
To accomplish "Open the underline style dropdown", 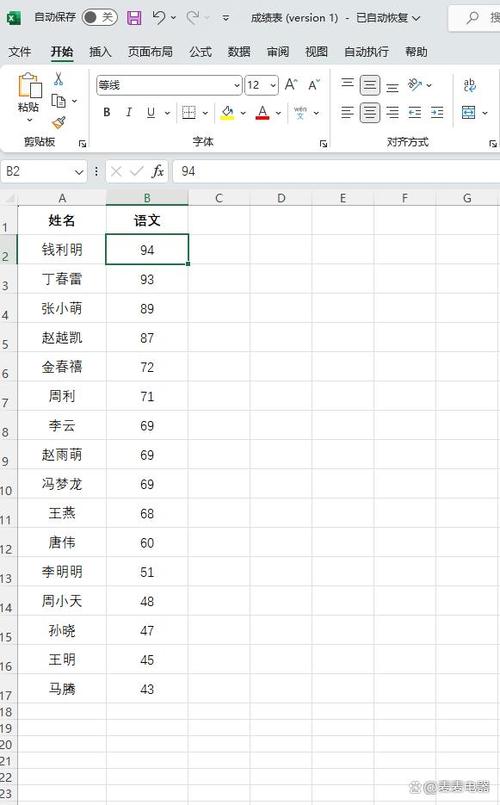I will pos(167,113).
